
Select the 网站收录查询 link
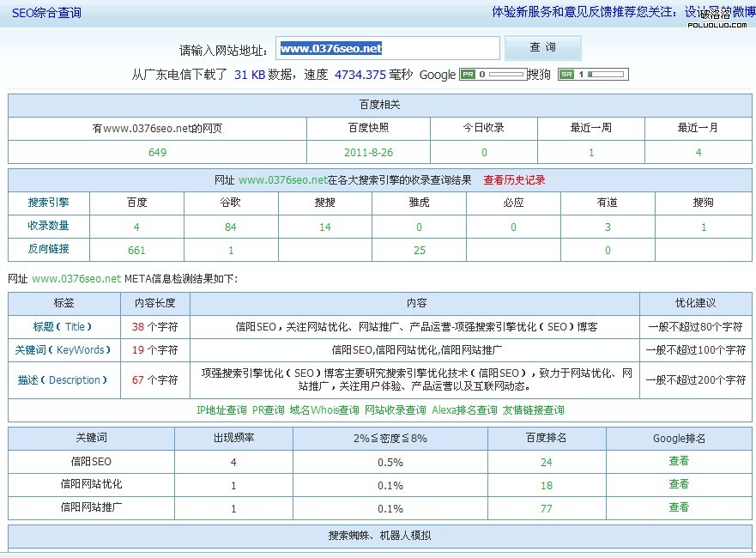tap(395, 410)
